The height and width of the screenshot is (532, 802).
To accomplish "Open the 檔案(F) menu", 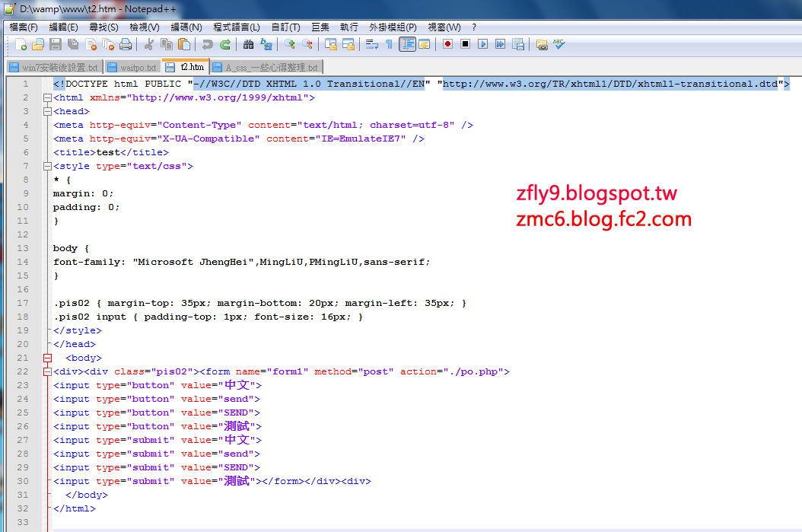I will [24, 27].
